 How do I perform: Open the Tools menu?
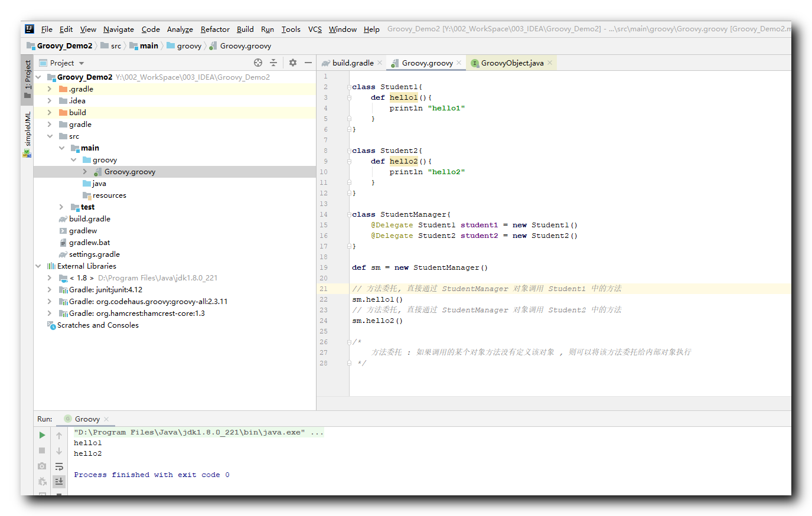(291, 29)
